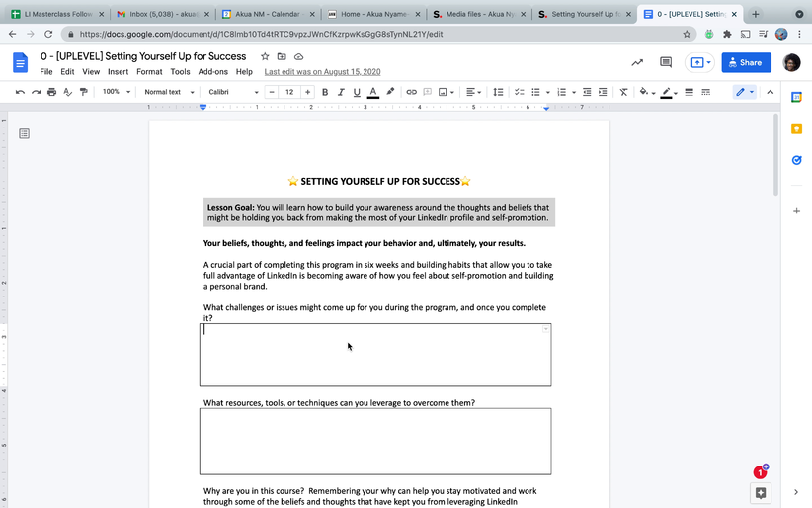Set border width
This screenshot has height=508, width=812.
689,92
